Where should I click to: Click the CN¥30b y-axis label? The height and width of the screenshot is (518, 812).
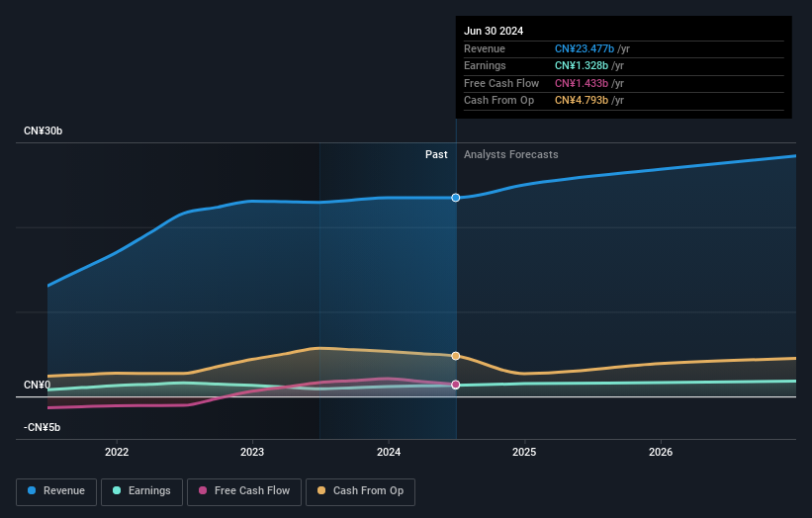[x=43, y=130]
